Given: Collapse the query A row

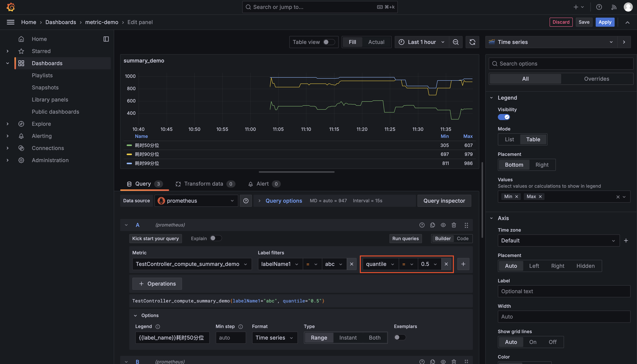Looking at the screenshot, I should point(126,225).
